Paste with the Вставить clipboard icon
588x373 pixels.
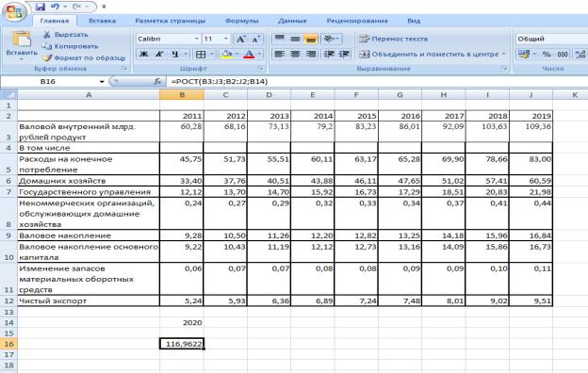(22, 39)
